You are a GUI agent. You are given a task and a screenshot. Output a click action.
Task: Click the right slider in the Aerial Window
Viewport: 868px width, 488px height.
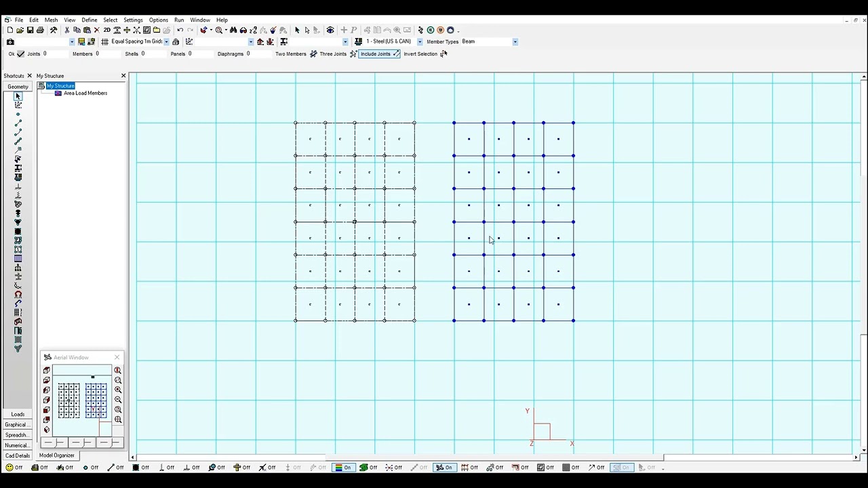109,443
